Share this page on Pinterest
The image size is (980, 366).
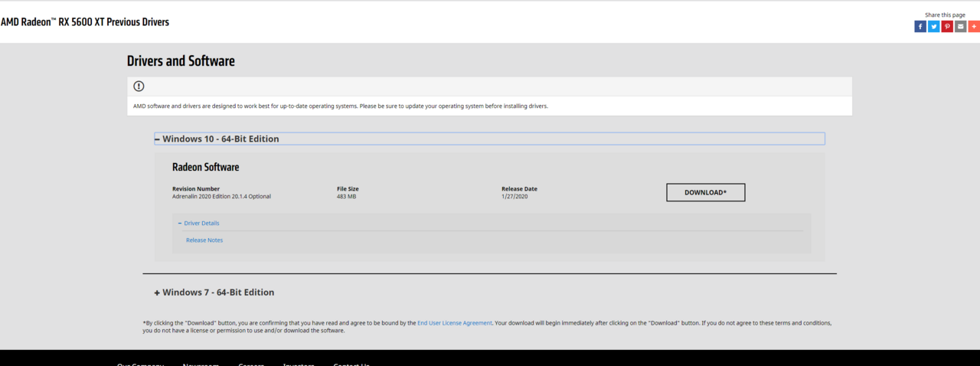coord(947,27)
